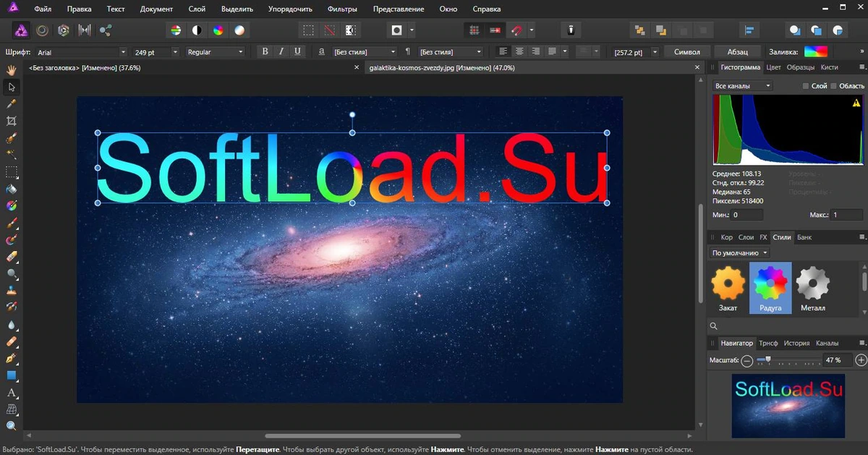Click the Deselect icon in toolbar
The height and width of the screenshot is (455, 868).
[329, 30]
